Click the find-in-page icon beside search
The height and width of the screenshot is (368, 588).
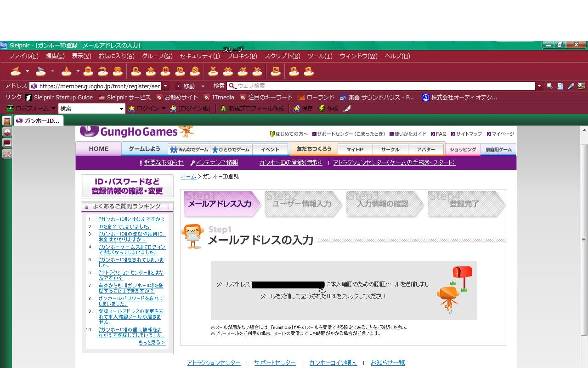tap(560, 86)
